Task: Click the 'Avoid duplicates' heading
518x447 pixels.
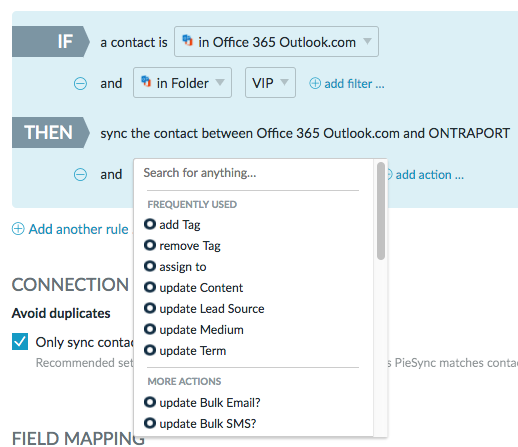Action: click(61, 313)
